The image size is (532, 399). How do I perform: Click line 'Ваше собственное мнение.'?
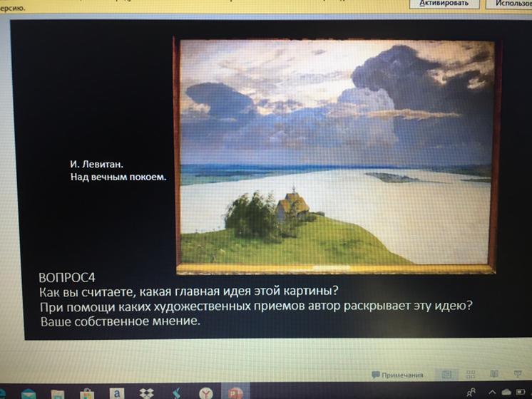pyautogui.click(x=120, y=321)
